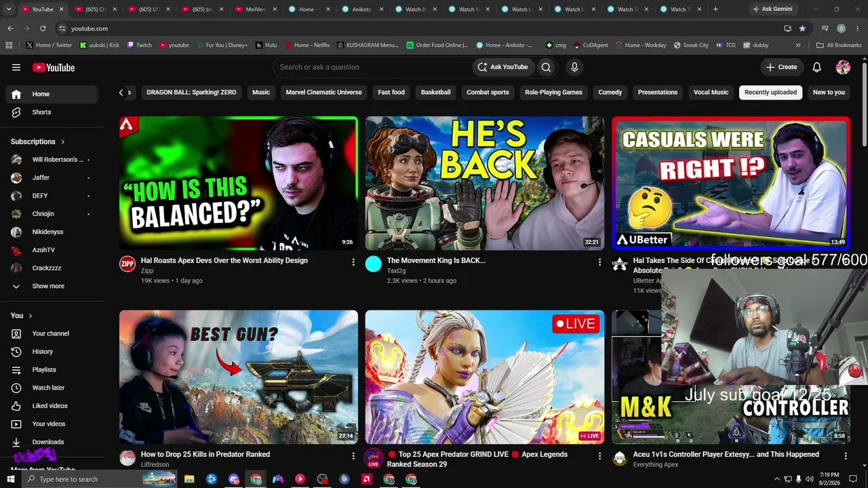Select the New to you chip
Screen dimensions: 868x488
click(x=829, y=92)
